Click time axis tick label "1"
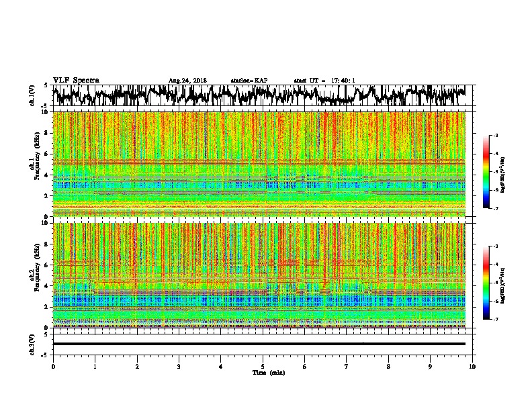The image size is (532, 411). (x=95, y=367)
